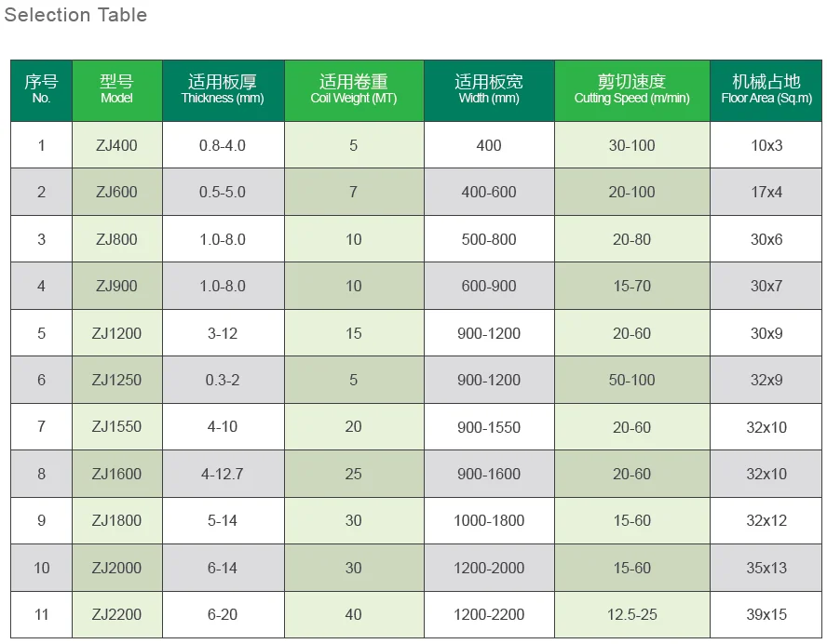Viewport: 827px width, 644px height.
Task: Click the Floor Area (Sq.m) header
Action: (766, 89)
